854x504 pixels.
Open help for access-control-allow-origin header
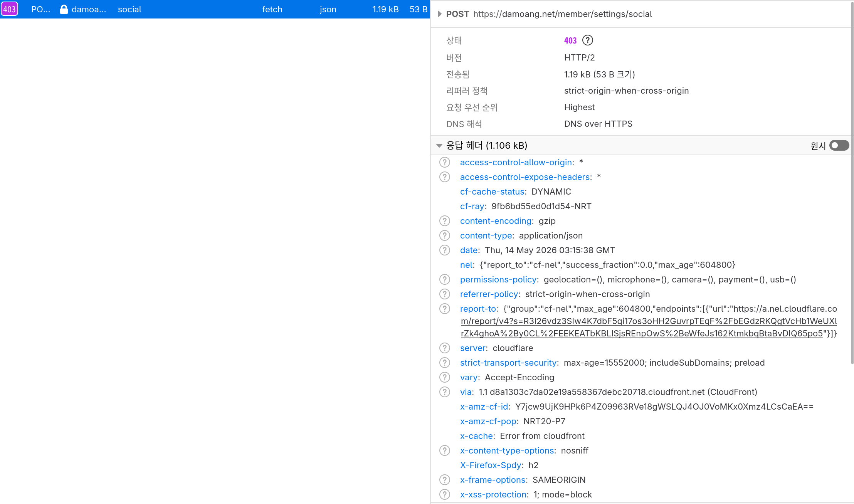click(x=445, y=162)
